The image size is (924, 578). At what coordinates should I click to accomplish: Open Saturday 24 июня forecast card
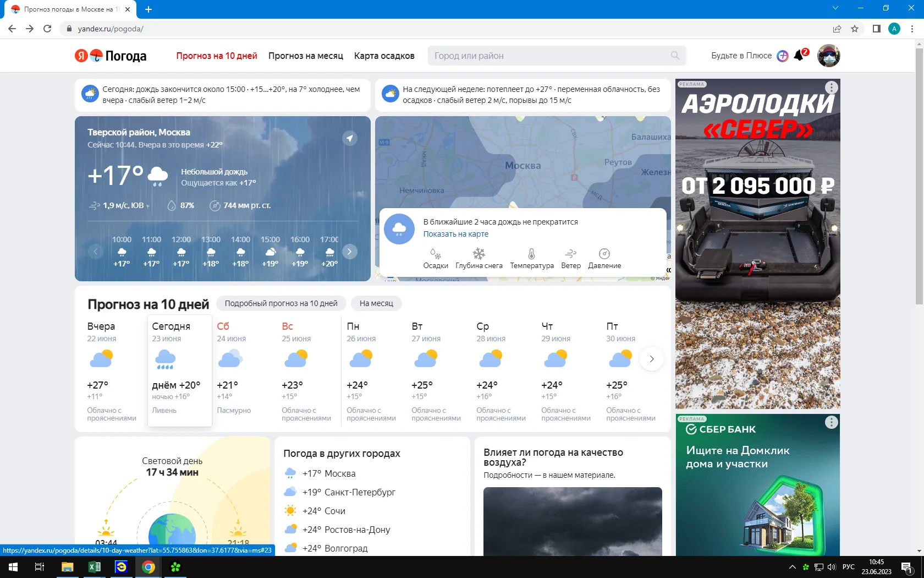click(x=244, y=370)
